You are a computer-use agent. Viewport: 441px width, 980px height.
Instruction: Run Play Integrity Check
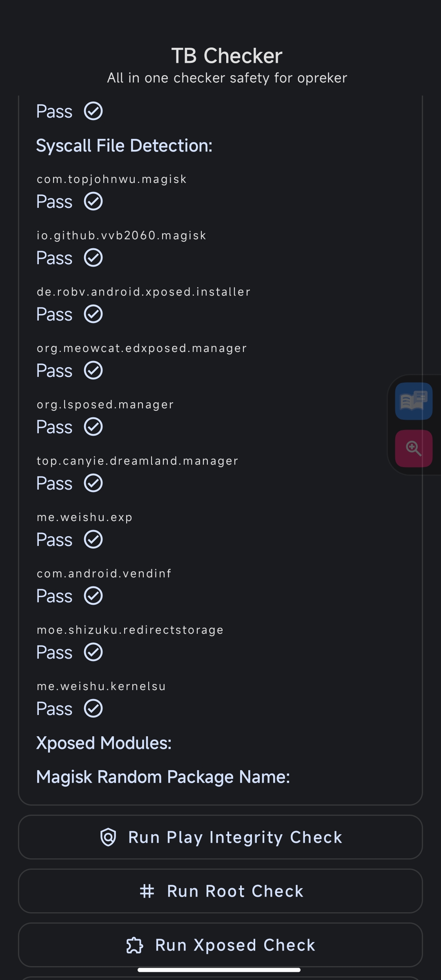pyautogui.click(x=220, y=837)
